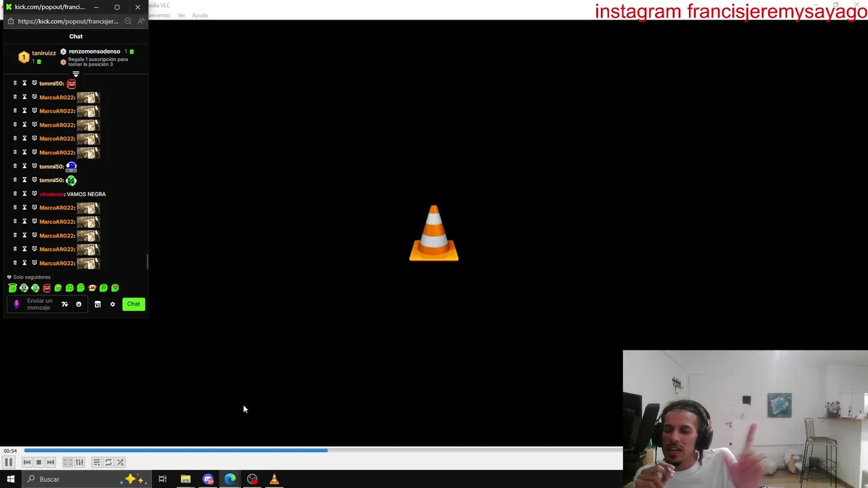Click the 00:54 elapsed time label

tap(10, 451)
